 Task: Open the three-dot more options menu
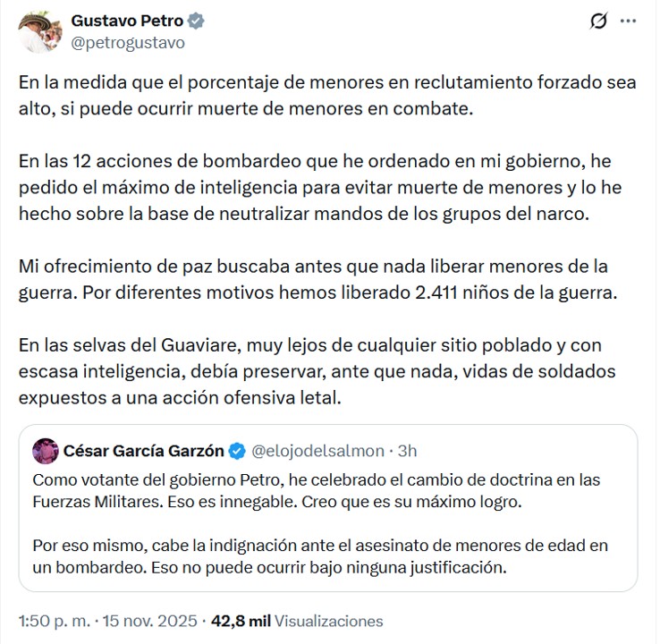pos(629,21)
